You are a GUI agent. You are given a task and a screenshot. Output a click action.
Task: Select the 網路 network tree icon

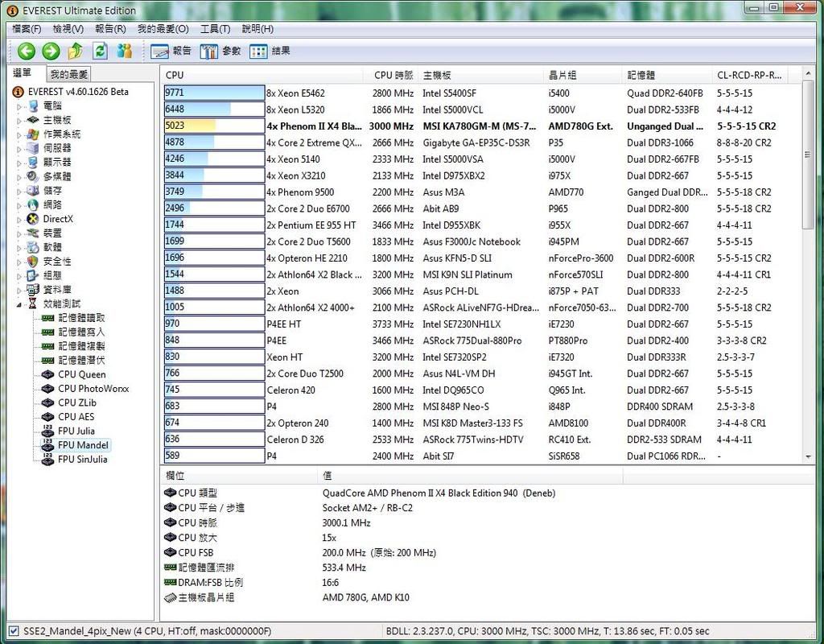coord(33,205)
